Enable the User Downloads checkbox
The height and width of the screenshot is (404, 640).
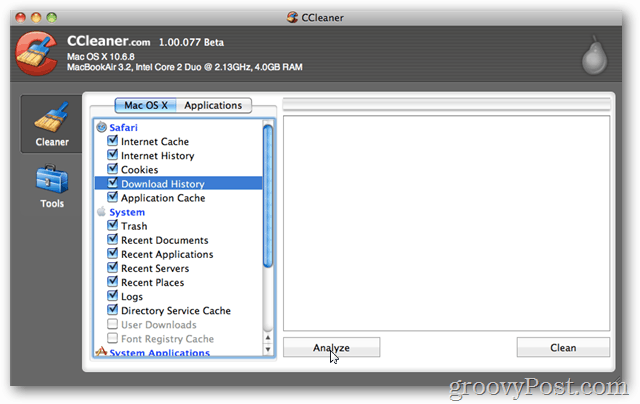112,324
